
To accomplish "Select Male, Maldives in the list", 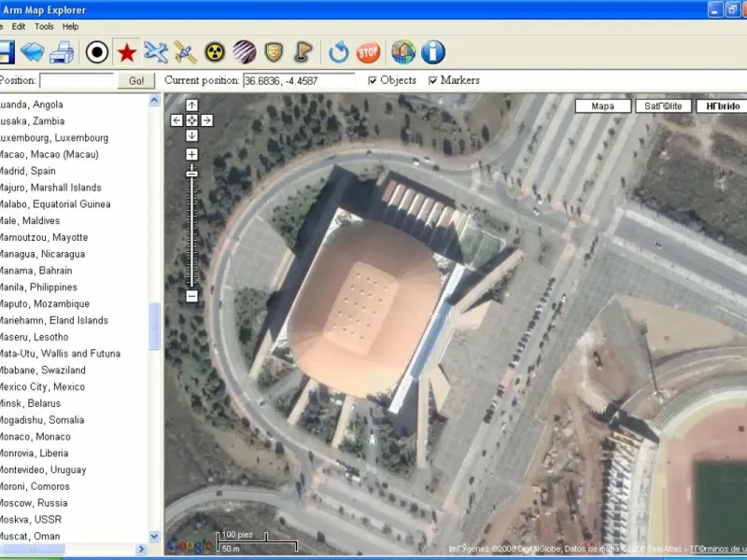I will click(30, 220).
